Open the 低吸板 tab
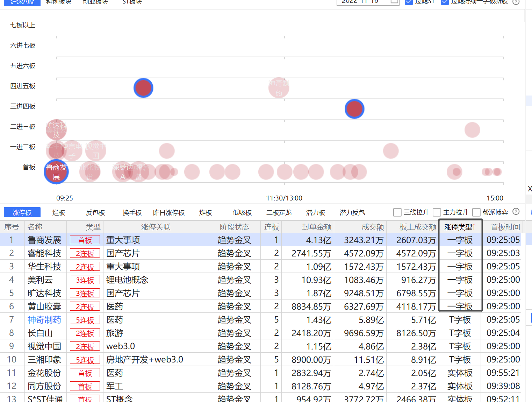Viewport: 532px width, 402px height. pyautogui.click(x=242, y=212)
